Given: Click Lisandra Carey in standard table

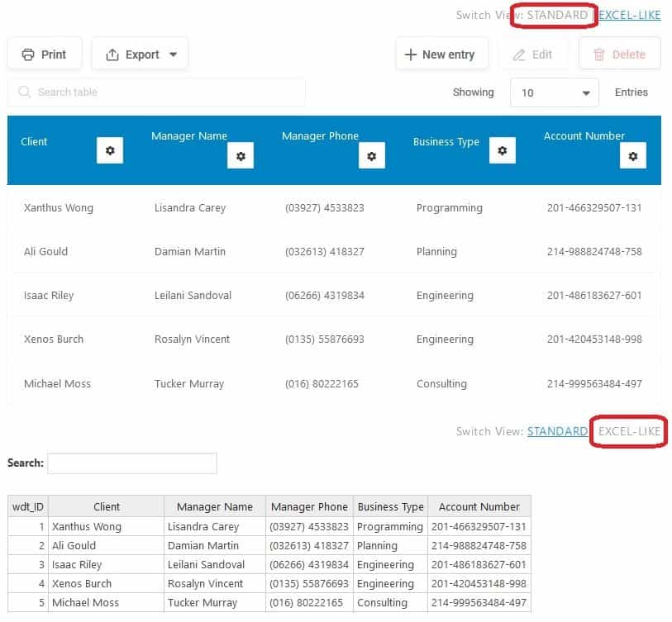Looking at the screenshot, I should 190,208.
